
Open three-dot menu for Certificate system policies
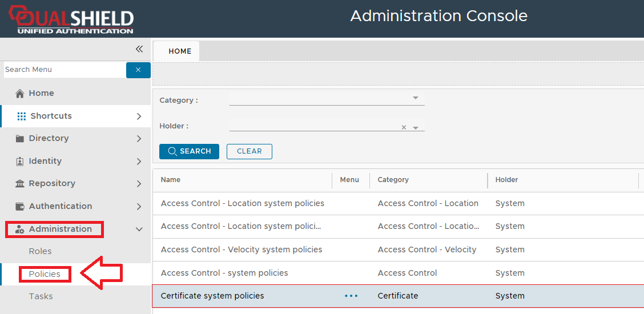351,296
